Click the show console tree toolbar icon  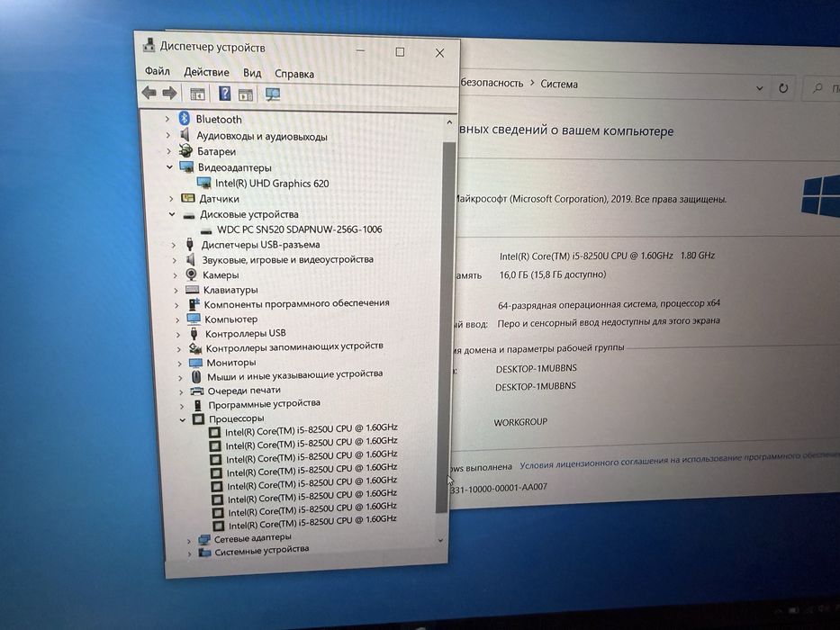click(x=197, y=94)
